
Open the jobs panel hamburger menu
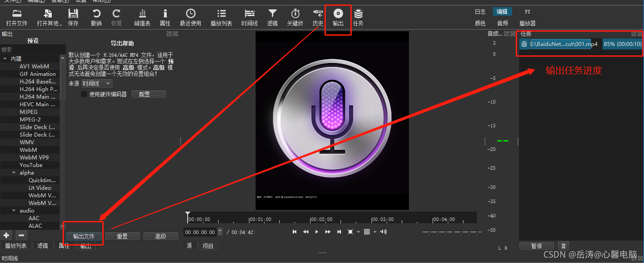563,246
